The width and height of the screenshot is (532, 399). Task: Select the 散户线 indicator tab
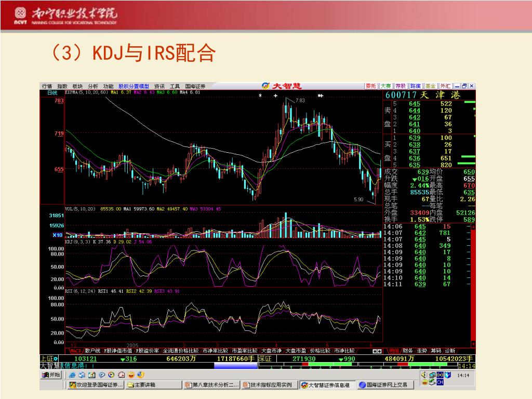(x=92, y=351)
